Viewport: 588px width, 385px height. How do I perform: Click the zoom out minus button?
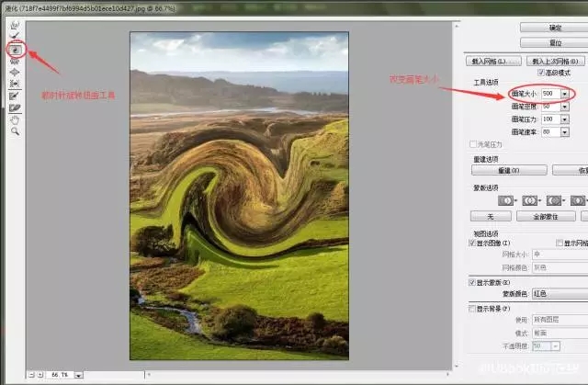tap(32, 375)
